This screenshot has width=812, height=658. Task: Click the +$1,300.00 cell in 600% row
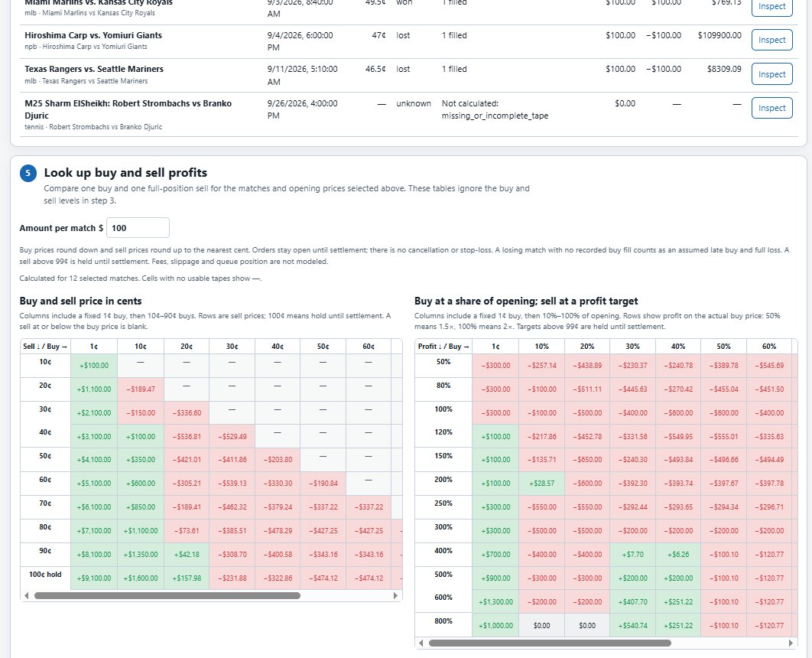[x=495, y=602]
